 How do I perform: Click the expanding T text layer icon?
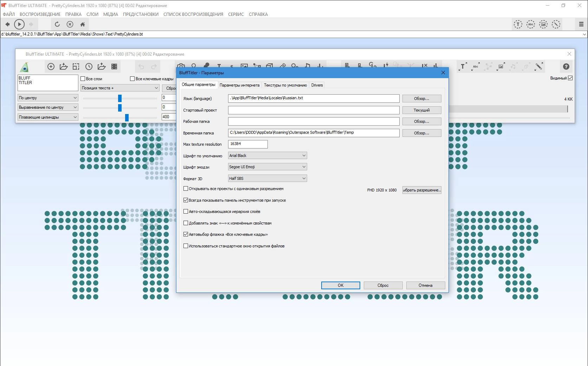coord(463,67)
